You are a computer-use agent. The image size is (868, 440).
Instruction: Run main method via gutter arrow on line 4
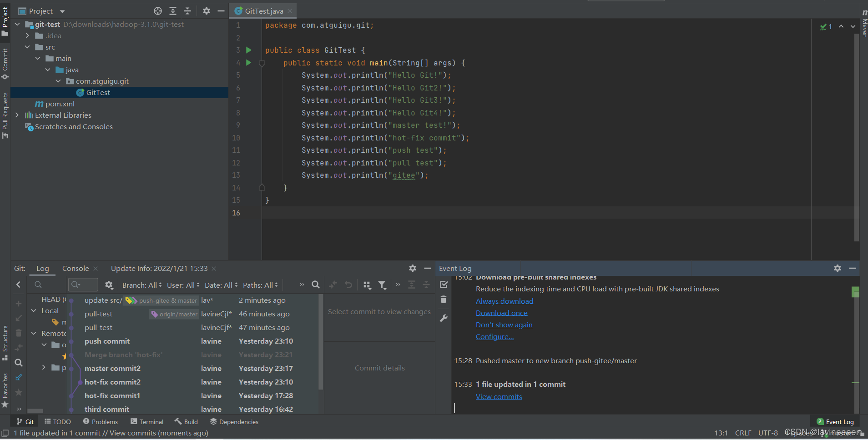click(249, 63)
